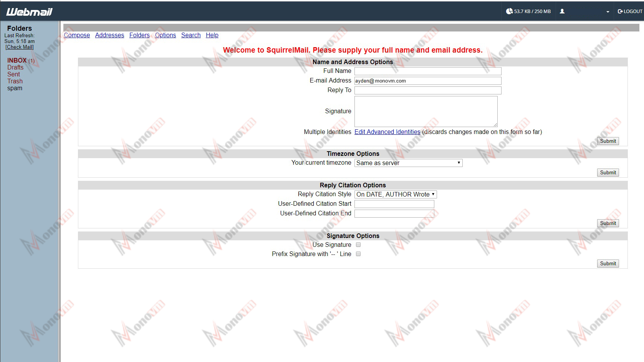Expand the account dropdown caret in header
The height and width of the screenshot is (362, 644).
click(x=608, y=12)
